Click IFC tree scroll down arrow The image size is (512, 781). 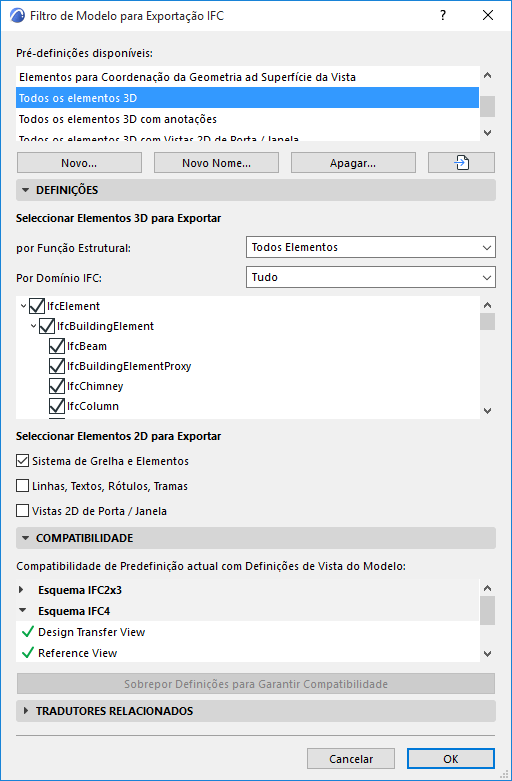click(488, 410)
